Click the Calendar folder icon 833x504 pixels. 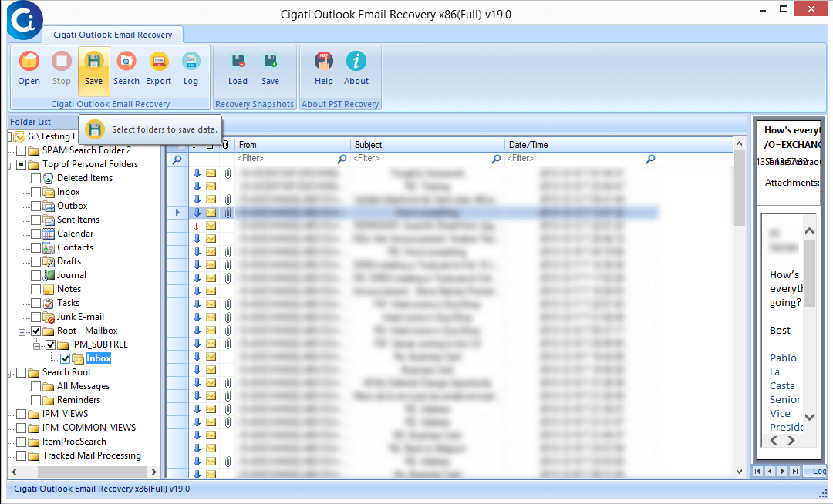(49, 234)
